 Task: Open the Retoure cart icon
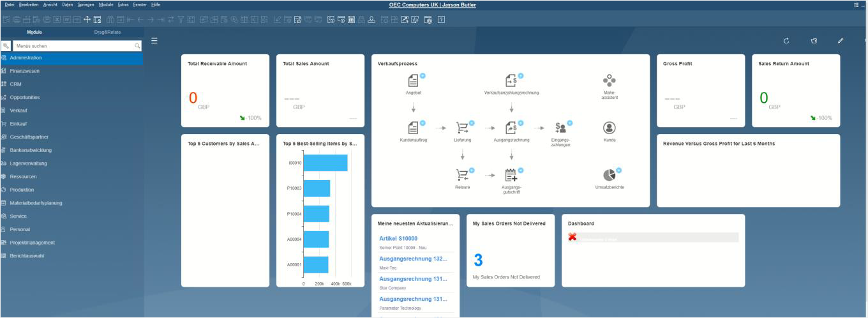click(x=462, y=175)
